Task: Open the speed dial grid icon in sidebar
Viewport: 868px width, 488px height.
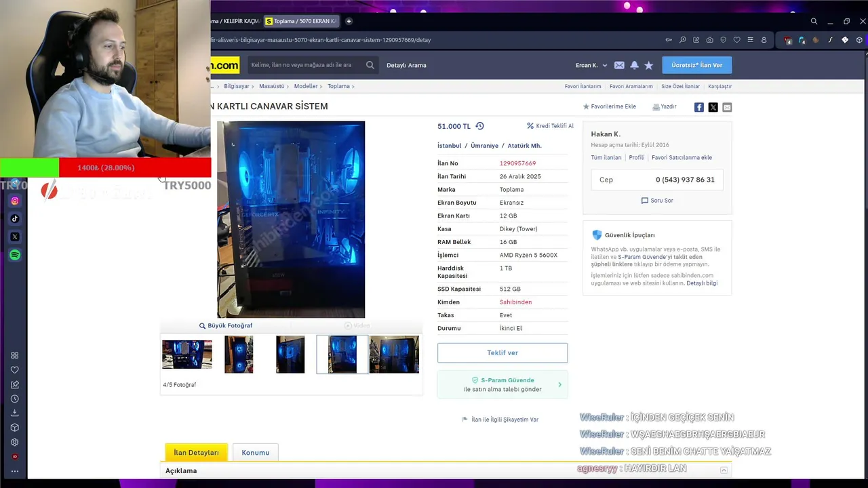Action: [14, 355]
